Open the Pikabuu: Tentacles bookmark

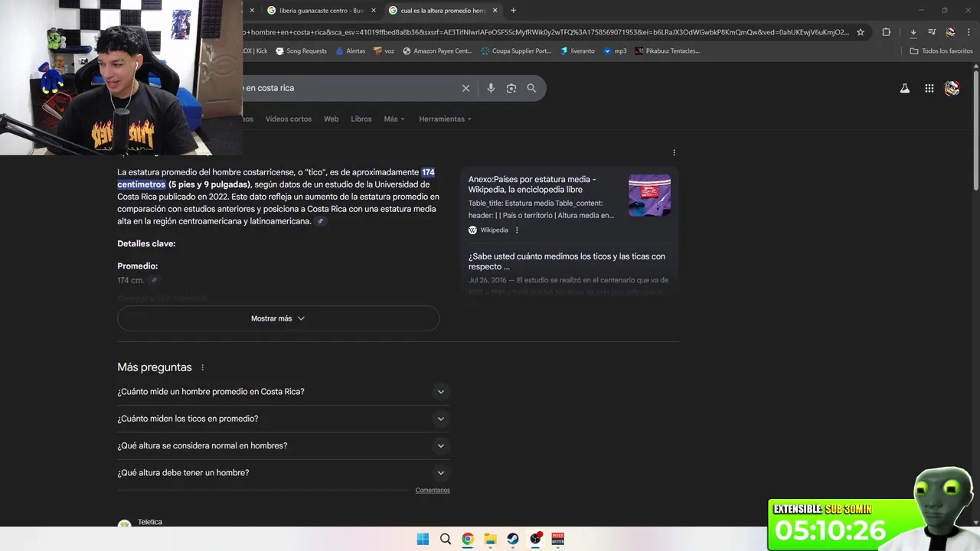tap(667, 51)
